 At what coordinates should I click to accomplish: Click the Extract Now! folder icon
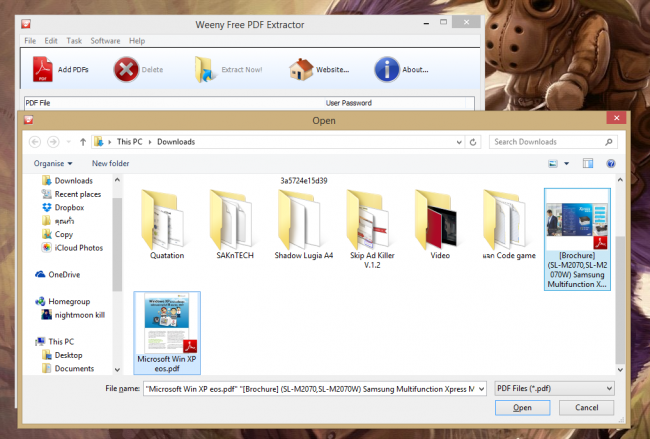[x=205, y=69]
